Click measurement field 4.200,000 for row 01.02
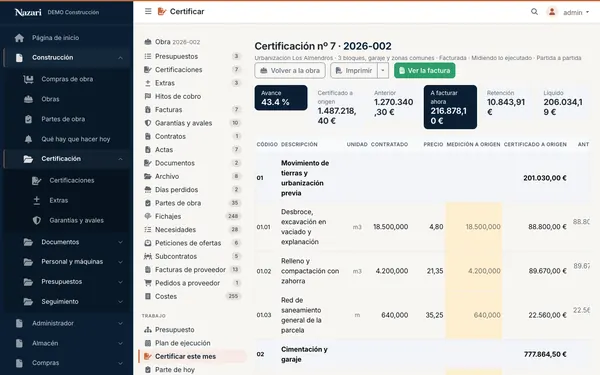Image resolution: width=600 pixels, height=375 pixels. pyautogui.click(x=474, y=271)
